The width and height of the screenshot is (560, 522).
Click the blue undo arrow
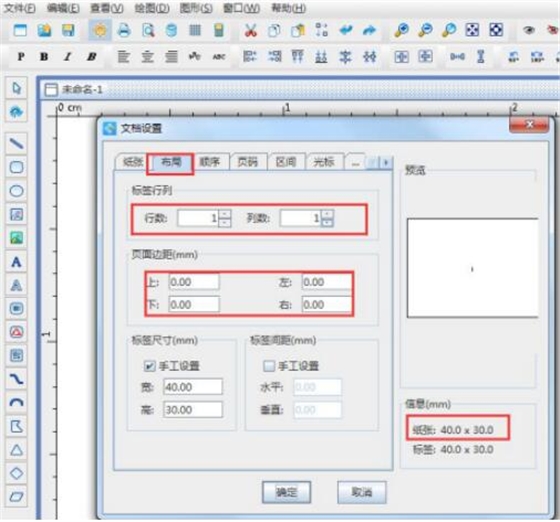click(x=346, y=30)
